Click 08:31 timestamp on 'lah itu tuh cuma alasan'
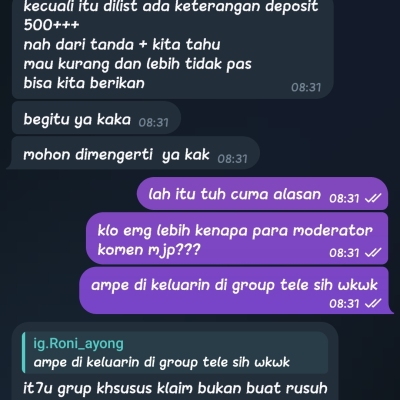The height and width of the screenshot is (400, 400). point(344,199)
